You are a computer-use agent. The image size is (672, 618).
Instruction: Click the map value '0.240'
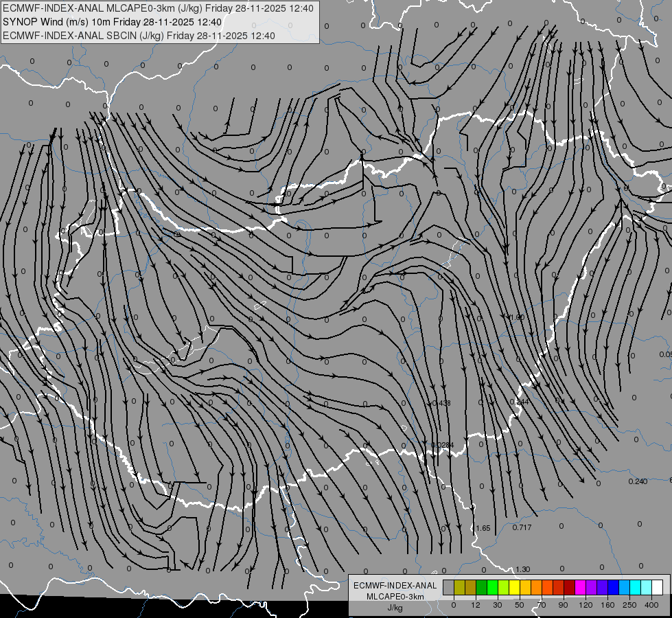[638, 481]
